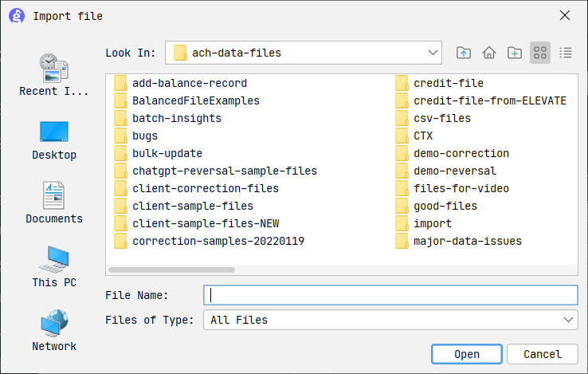Open Documents location in sidebar

pyautogui.click(x=54, y=203)
